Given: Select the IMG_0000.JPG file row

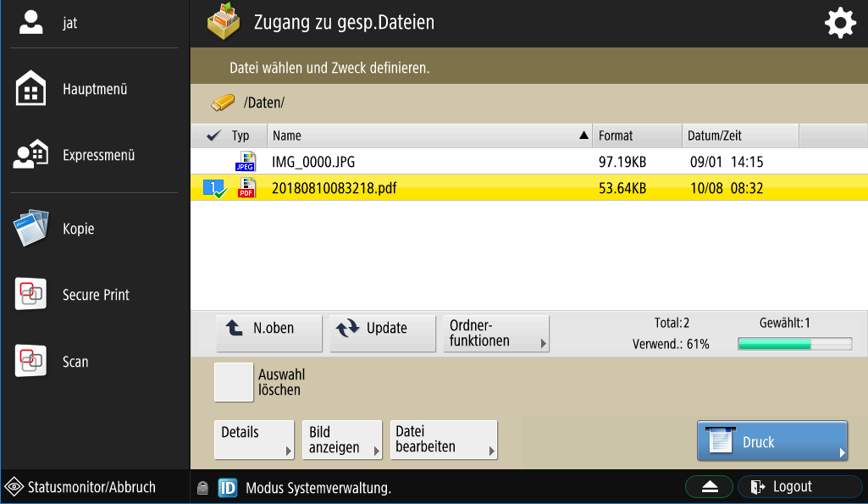Looking at the screenshot, I should pyautogui.click(x=528, y=162).
